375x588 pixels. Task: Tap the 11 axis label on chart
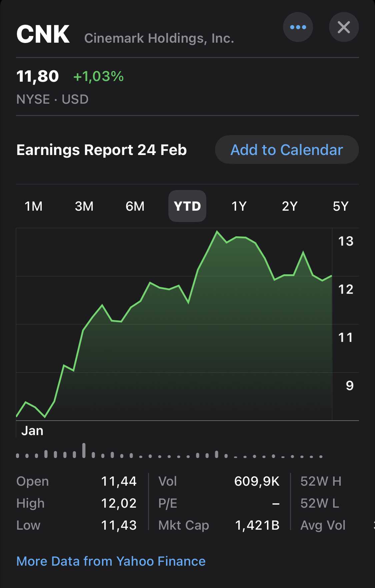click(x=346, y=337)
